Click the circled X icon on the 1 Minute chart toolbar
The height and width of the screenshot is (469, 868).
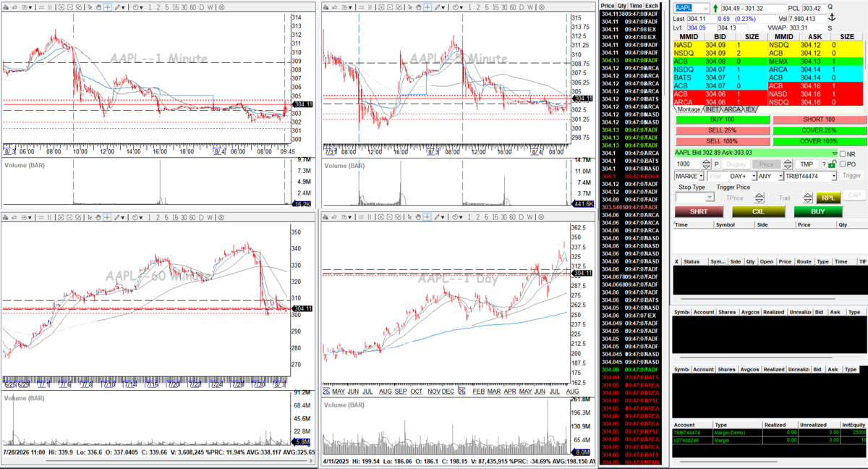coord(78,7)
